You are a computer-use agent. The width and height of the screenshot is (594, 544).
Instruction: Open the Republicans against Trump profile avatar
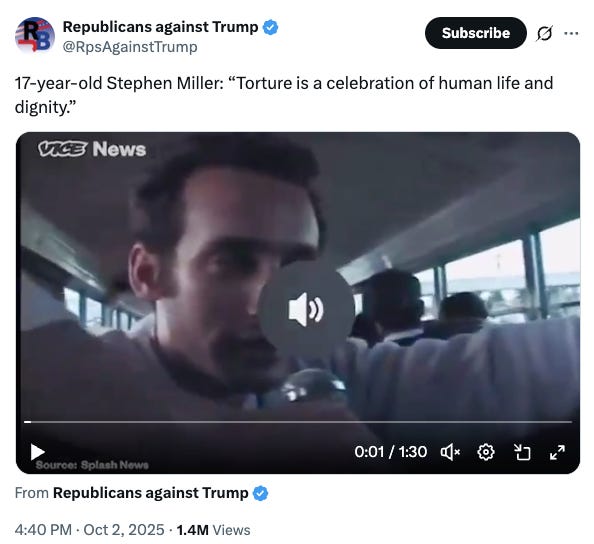(x=35, y=35)
